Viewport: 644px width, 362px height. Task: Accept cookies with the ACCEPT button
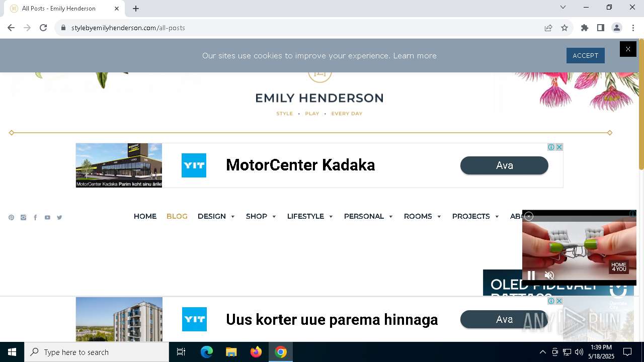tap(586, 55)
